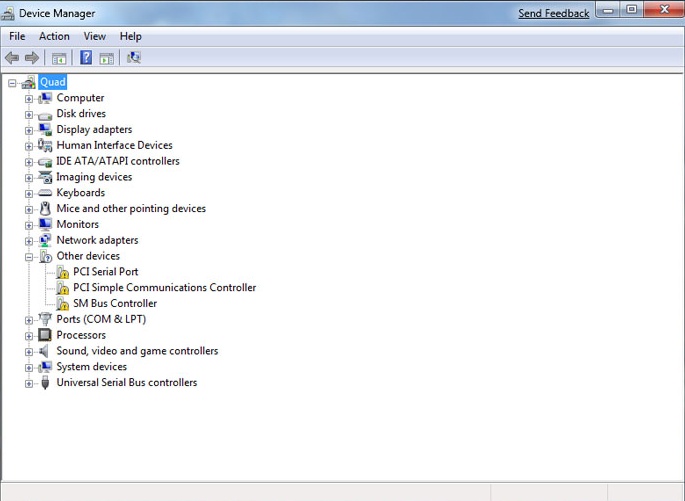Select PCI Simple Communications Controller text
The width and height of the screenshot is (685, 501).
[x=165, y=287]
